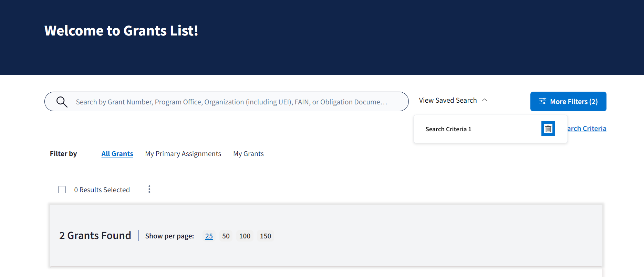Filter by My Primary Assignments

[x=183, y=154]
